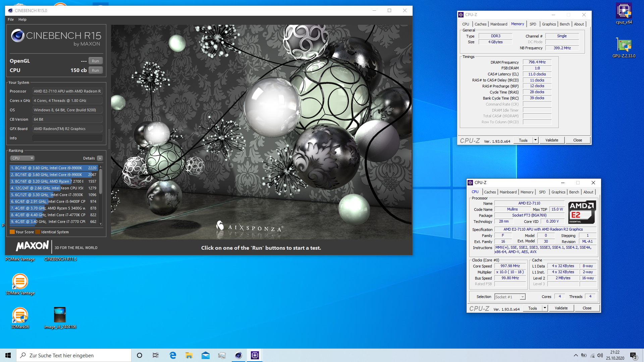
Task: Select ranking entry Intel Xeon CPU 1279
Action: pos(54,188)
